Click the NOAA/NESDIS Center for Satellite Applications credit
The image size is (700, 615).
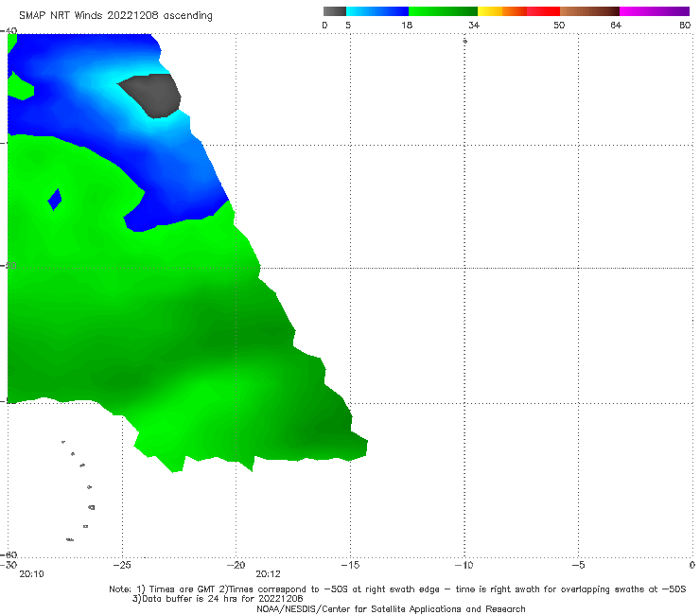[391, 609]
